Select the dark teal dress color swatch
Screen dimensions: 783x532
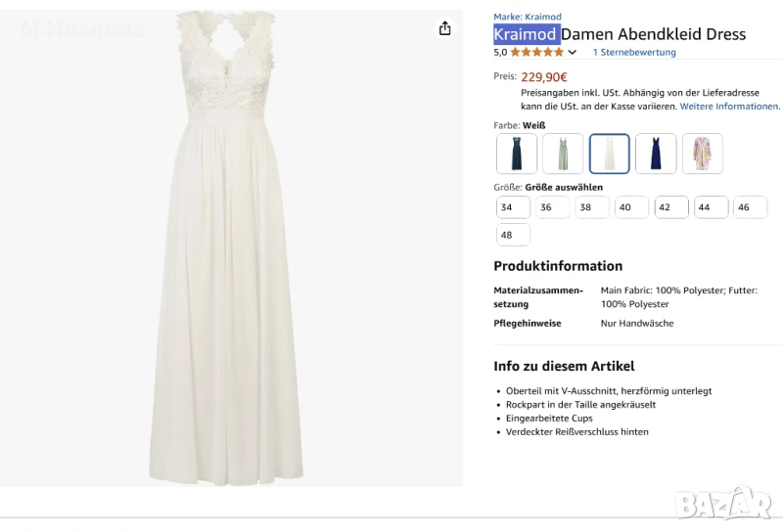(516, 154)
